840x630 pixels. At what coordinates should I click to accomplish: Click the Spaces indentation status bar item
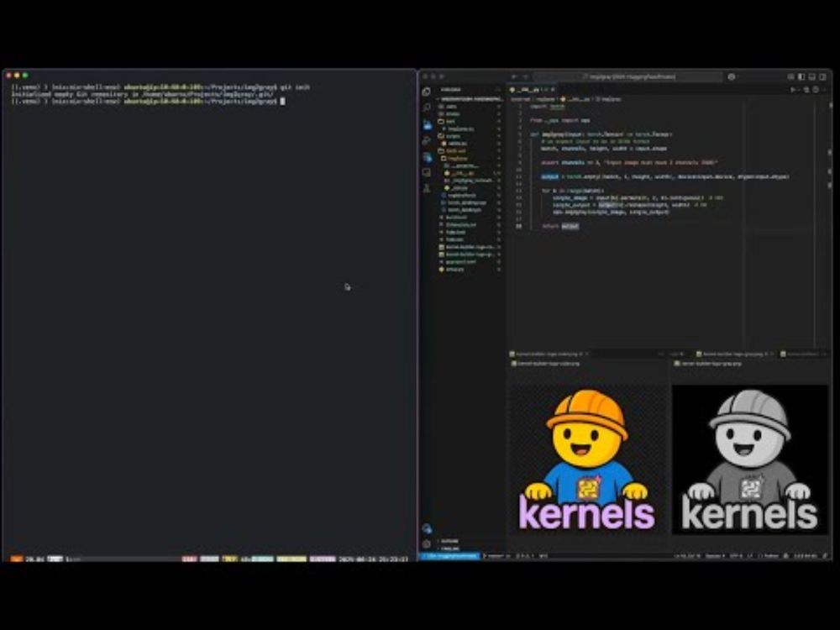click(x=715, y=556)
